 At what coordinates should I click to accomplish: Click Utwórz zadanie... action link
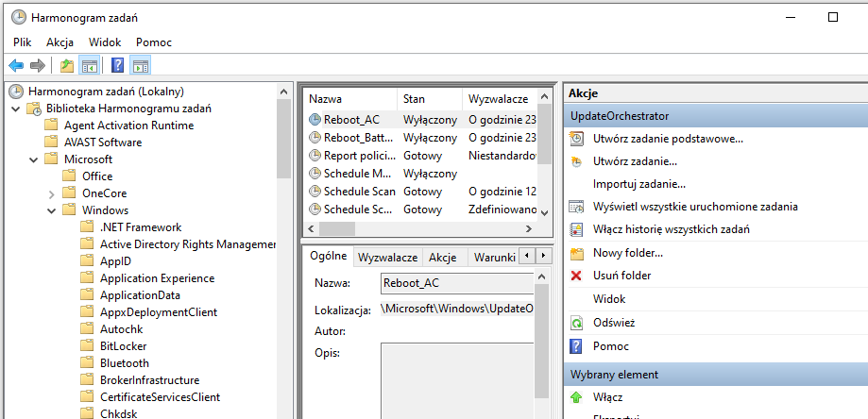click(635, 161)
